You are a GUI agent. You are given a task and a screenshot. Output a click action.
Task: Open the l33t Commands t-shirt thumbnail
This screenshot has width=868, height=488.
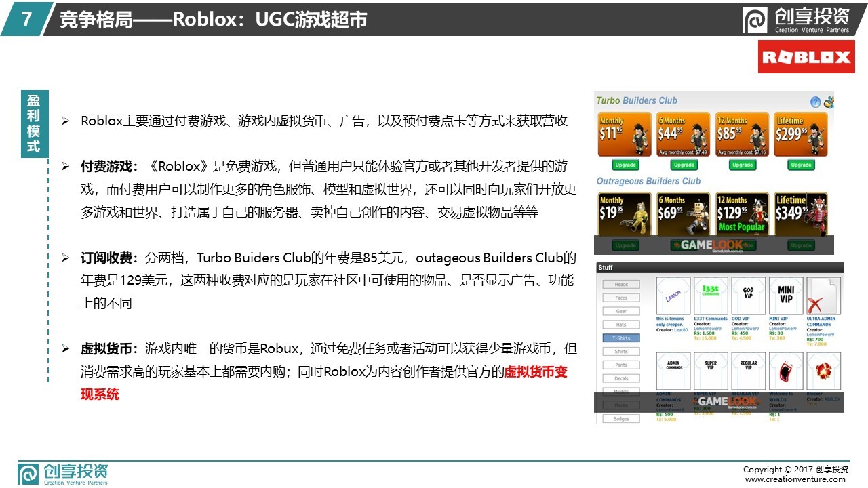click(x=711, y=296)
